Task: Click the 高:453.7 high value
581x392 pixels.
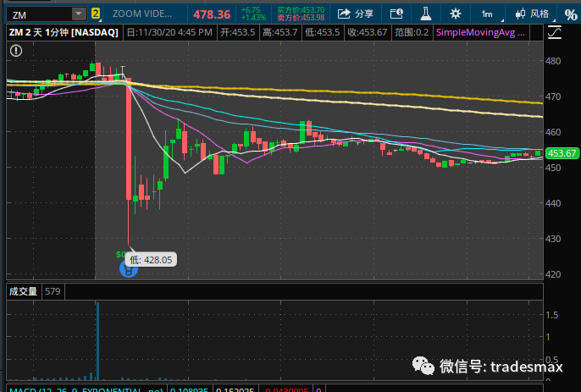Action: tap(280, 33)
